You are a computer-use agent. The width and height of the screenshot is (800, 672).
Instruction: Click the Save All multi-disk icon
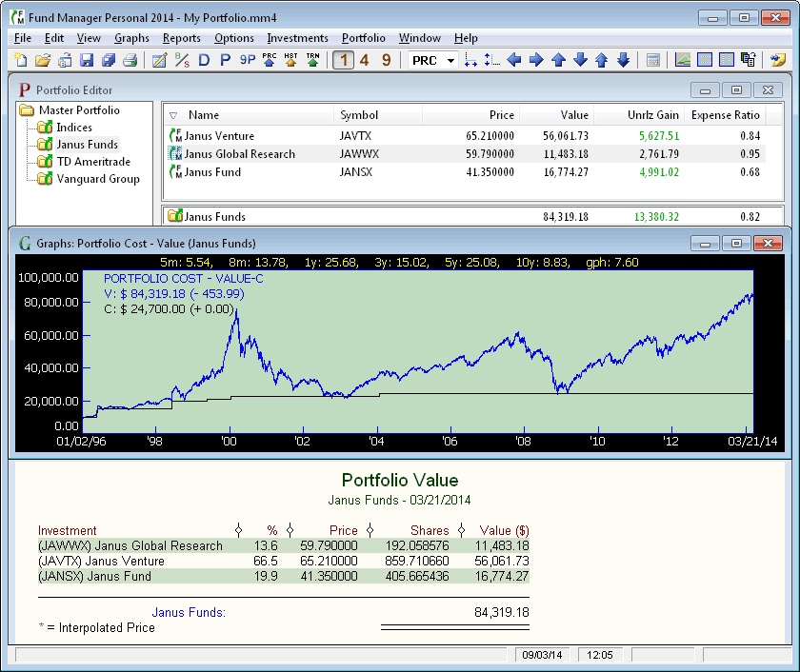point(109,60)
